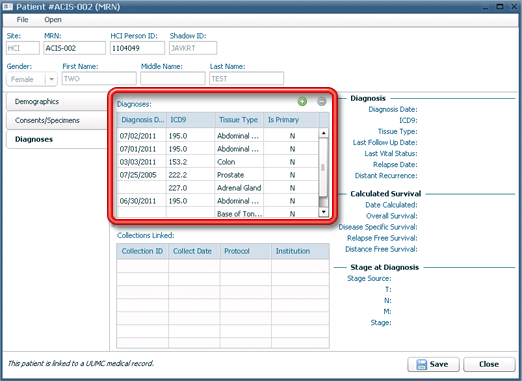Click the HCI Person ID field
This screenshot has height=381, width=522.
137,48
